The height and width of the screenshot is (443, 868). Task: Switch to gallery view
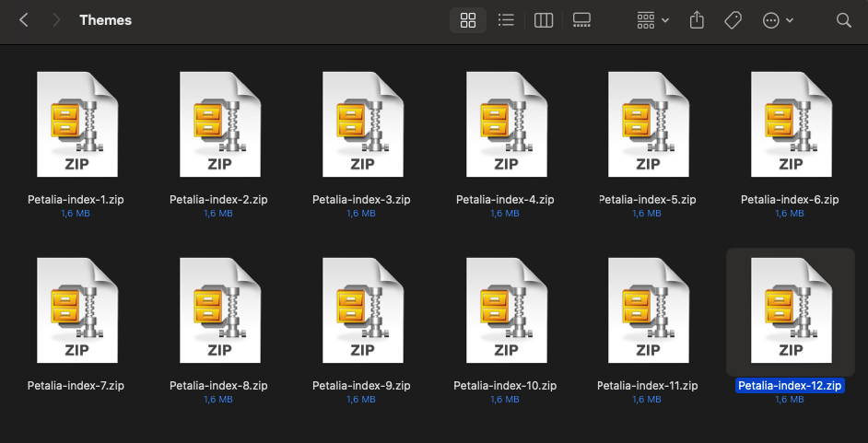point(581,20)
